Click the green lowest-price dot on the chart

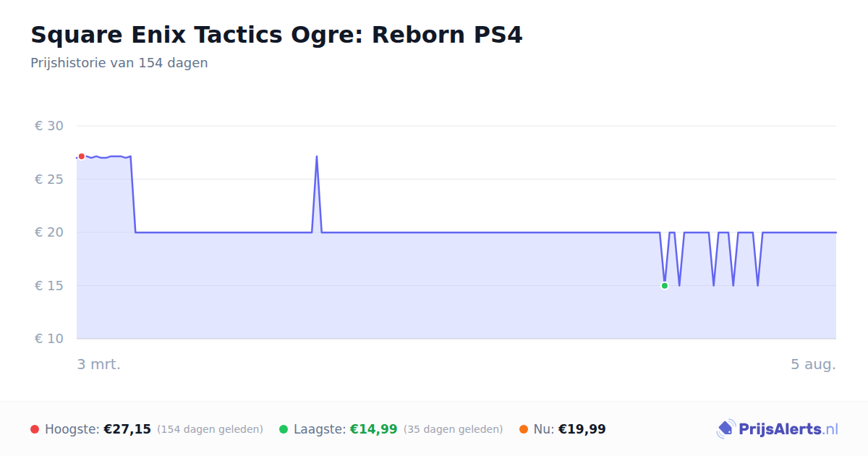point(665,286)
